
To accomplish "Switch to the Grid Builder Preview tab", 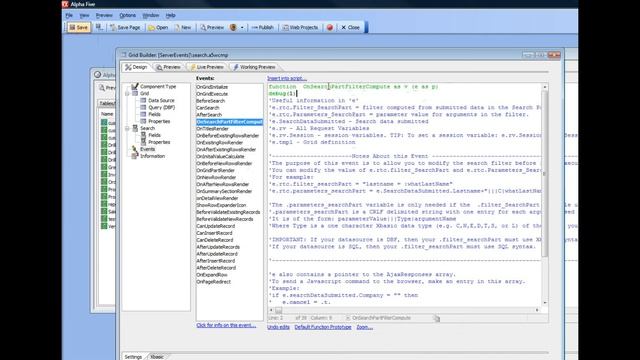I will (168, 67).
